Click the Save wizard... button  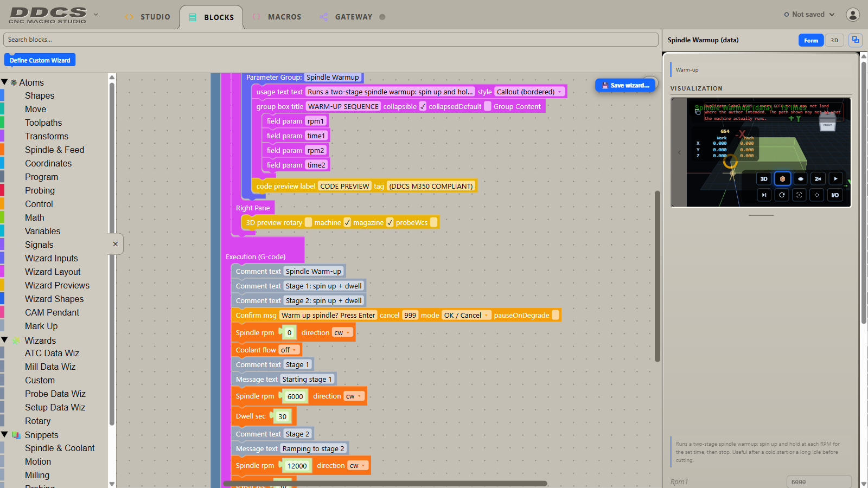625,85
